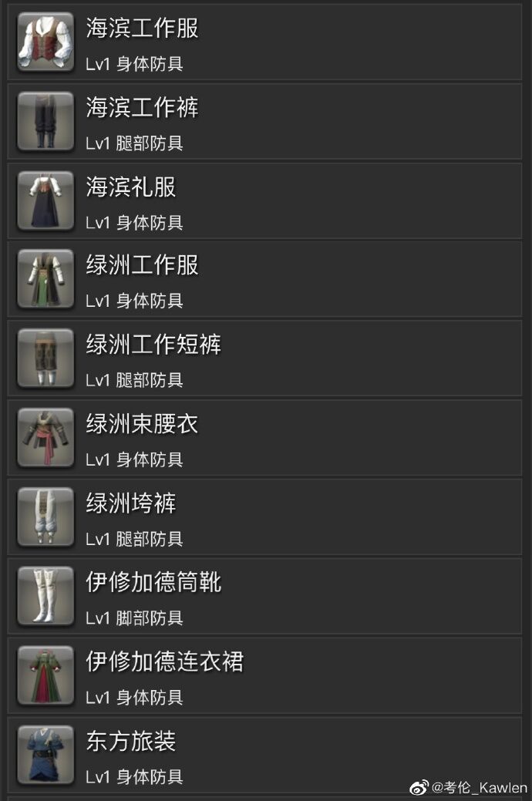532x801 pixels.
Task: Click the 伊修加德连衣裙 green dress icon
Action: tap(46, 675)
